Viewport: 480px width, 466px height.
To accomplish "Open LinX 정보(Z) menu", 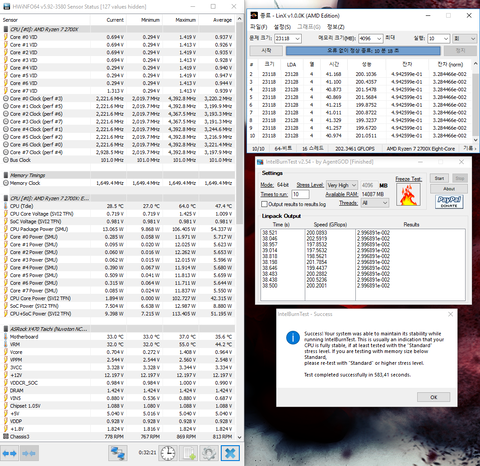I will [336, 27].
